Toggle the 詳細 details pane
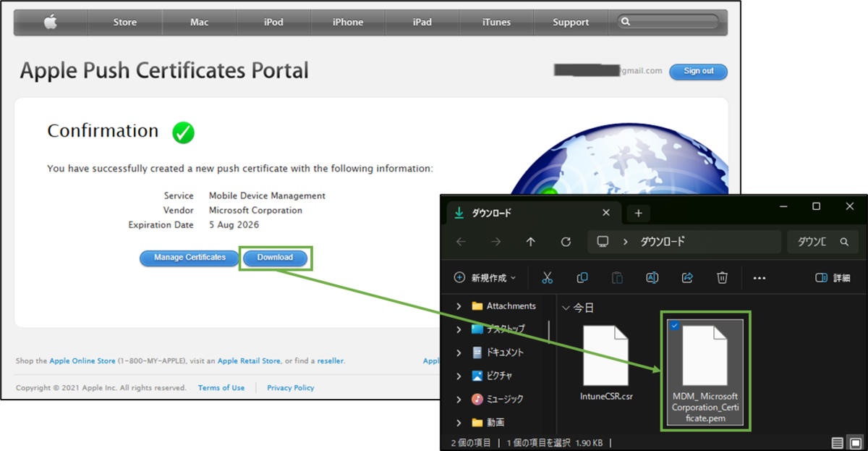Image resolution: width=868 pixels, height=451 pixels. 833,278
